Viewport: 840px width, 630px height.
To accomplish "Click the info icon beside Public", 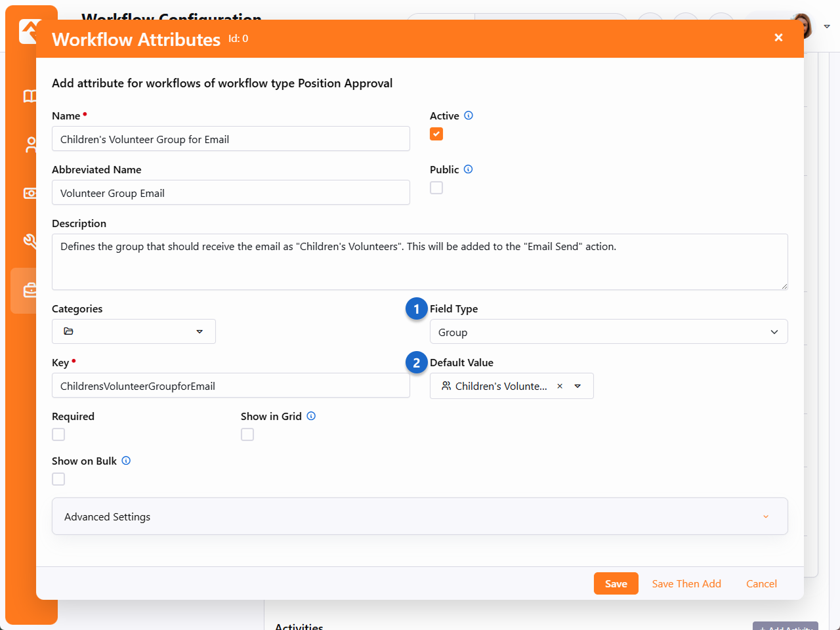I will click(x=468, y=169).
